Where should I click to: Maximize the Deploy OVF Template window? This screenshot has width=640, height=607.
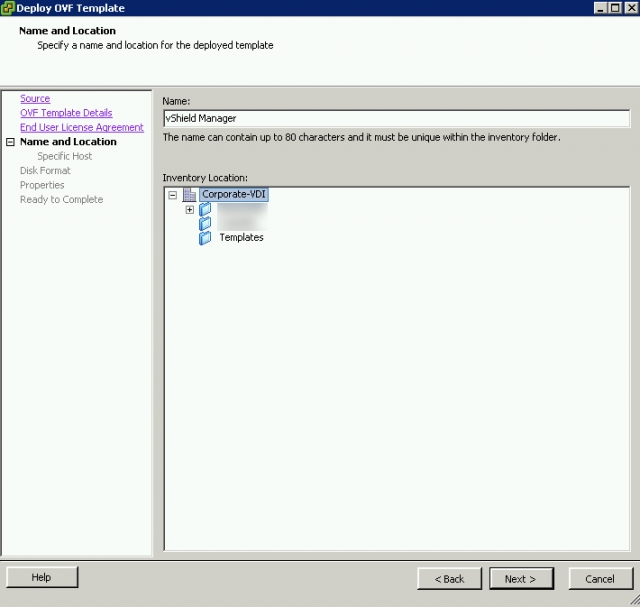pyautogui.click(x=614, y=8)
